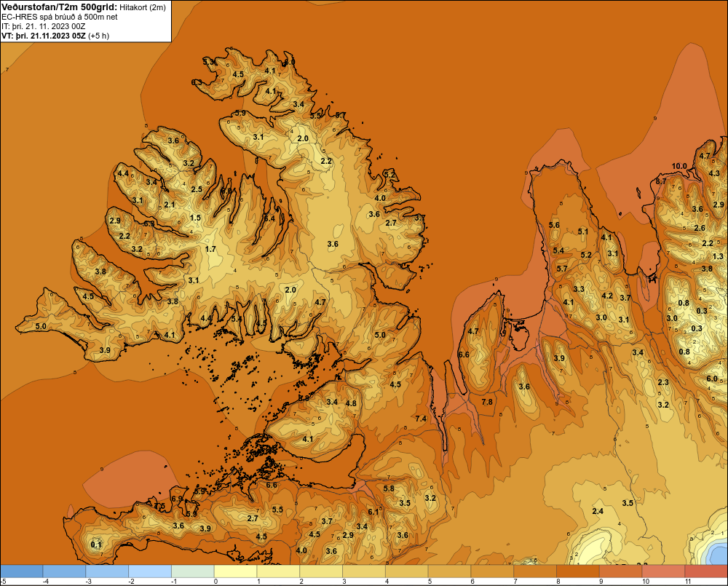Click the '1.5' temperature value on map

click(195, 218)
